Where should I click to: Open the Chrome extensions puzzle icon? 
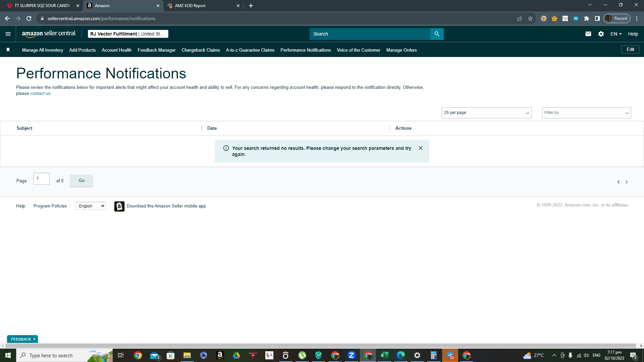[587, 18]
